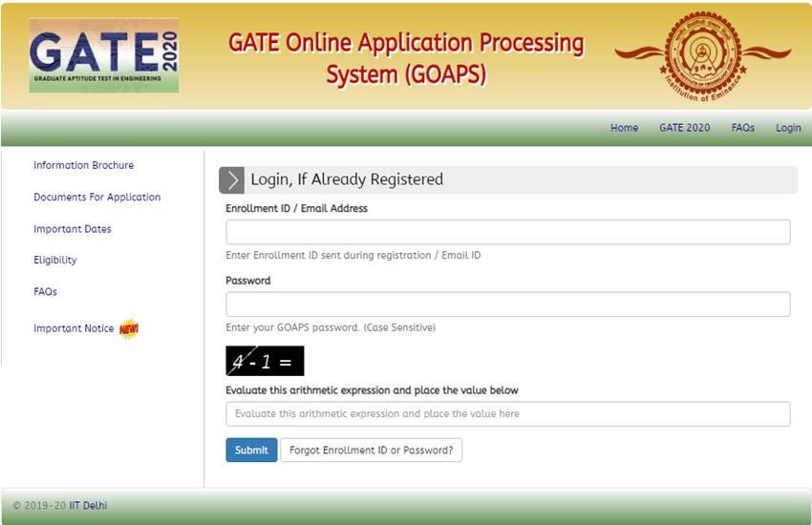
Task: Open Documents For Application in sidebar
Action: 96,198
